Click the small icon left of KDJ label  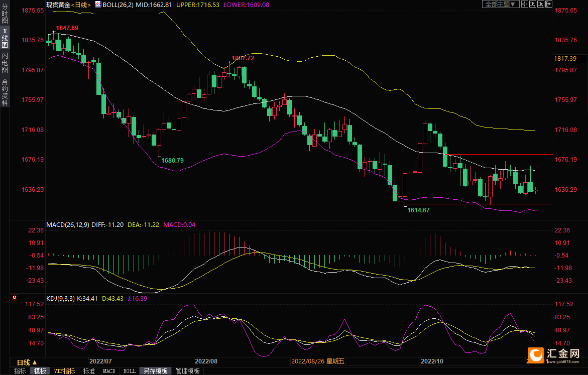15,298
